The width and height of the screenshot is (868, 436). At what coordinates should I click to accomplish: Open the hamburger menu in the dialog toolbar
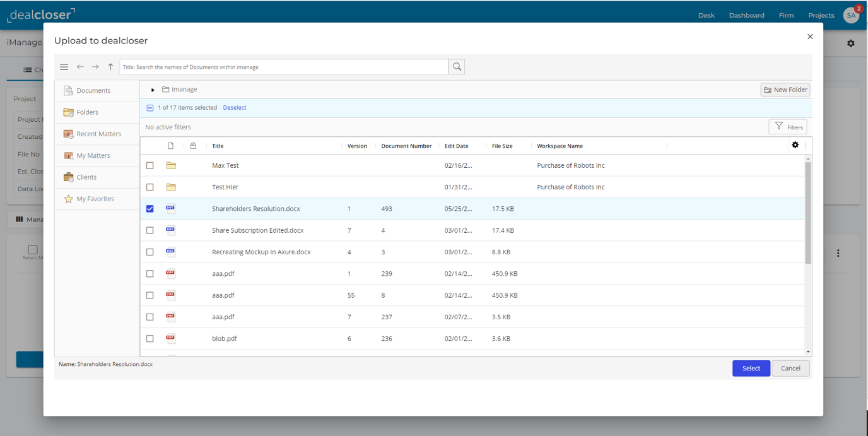click(x=64, y=66)
